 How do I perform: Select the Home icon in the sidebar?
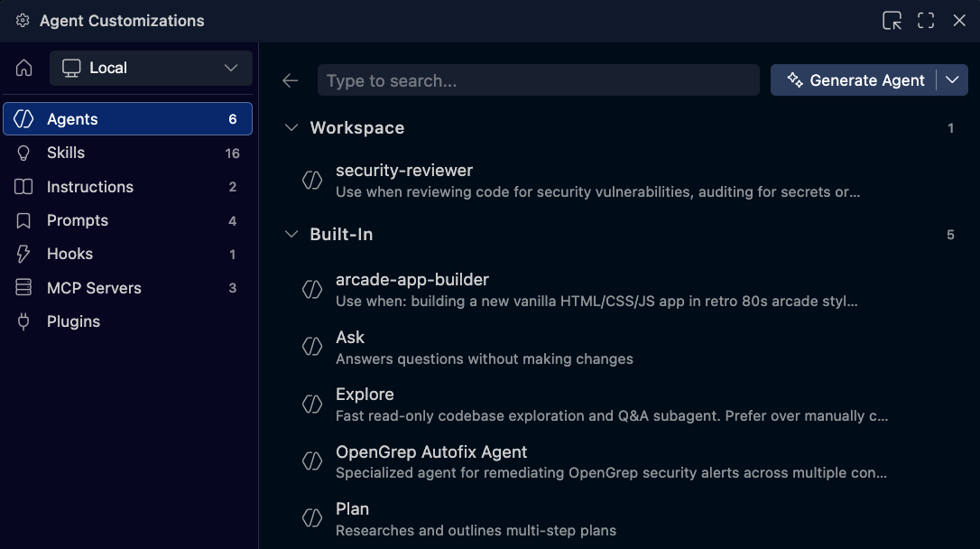[x=23, y=67]
